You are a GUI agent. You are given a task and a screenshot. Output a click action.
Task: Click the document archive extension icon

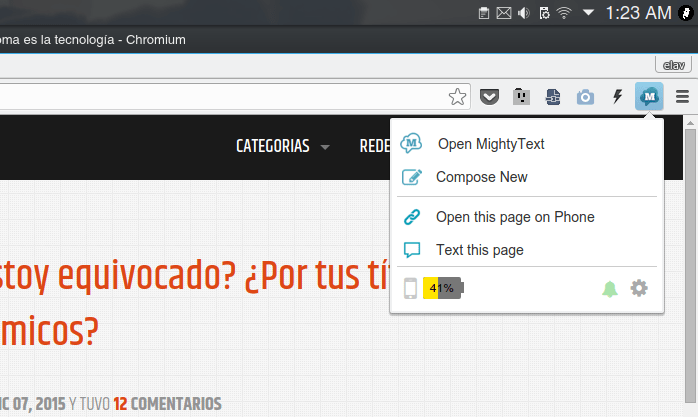point(553,97)
